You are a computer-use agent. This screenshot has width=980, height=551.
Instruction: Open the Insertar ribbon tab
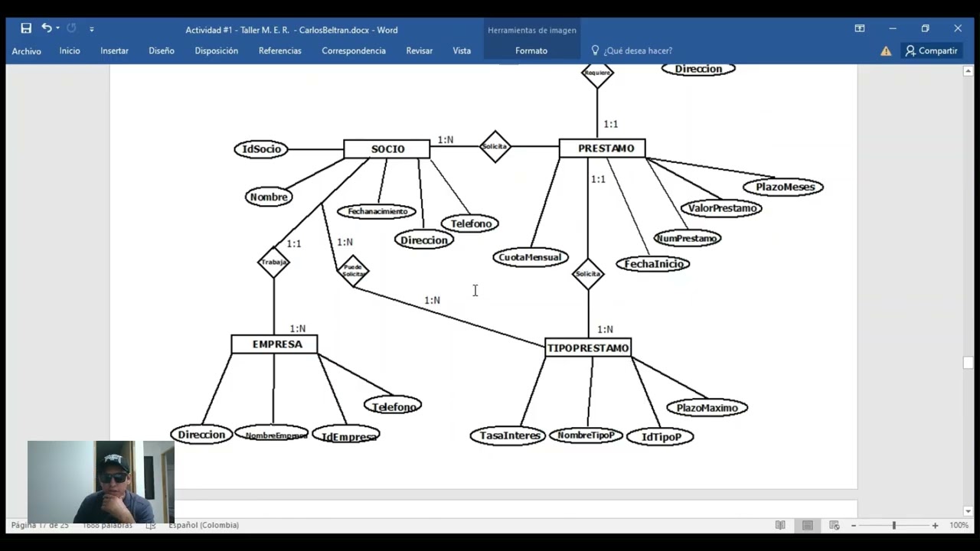[114, 51]
